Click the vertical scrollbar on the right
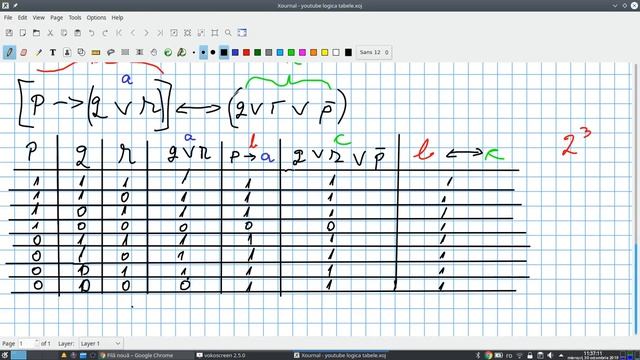The width and height of the screenshot is (640, 360). coord(636,200)
